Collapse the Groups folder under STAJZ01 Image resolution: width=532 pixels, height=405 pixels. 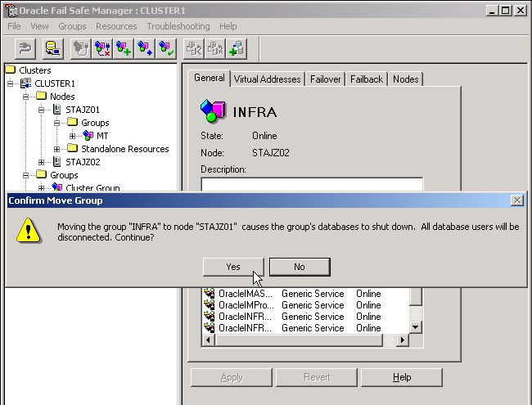57,123
